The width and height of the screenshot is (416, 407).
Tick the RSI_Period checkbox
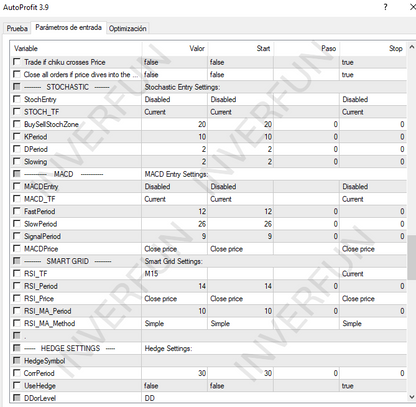pos(17,286)
